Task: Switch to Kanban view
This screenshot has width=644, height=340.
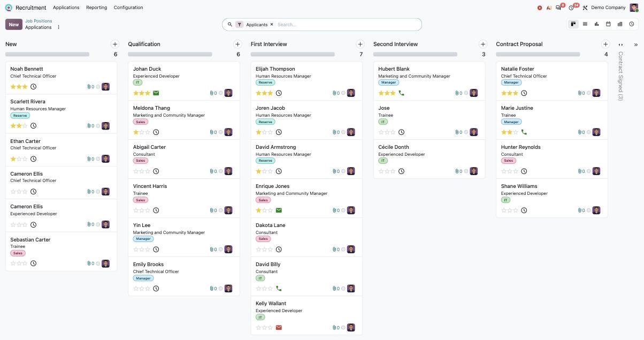Action: pyautogui.click(x=573, y=24)
